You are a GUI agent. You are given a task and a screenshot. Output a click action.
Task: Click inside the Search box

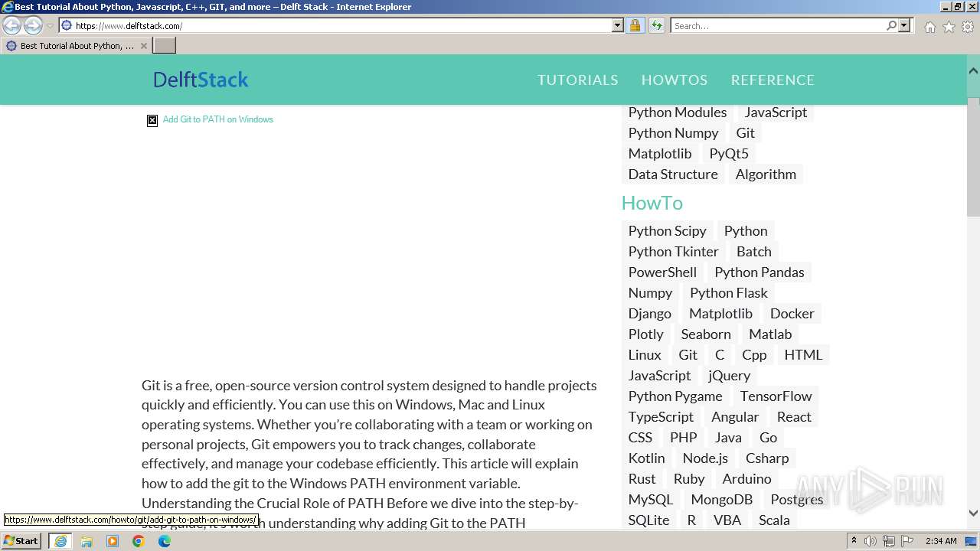778,25
